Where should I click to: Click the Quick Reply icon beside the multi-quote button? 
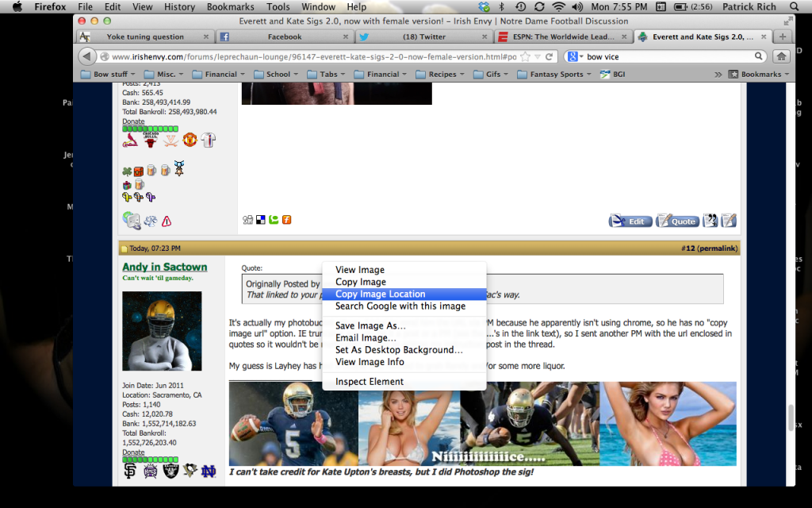(x=729, y=221)
